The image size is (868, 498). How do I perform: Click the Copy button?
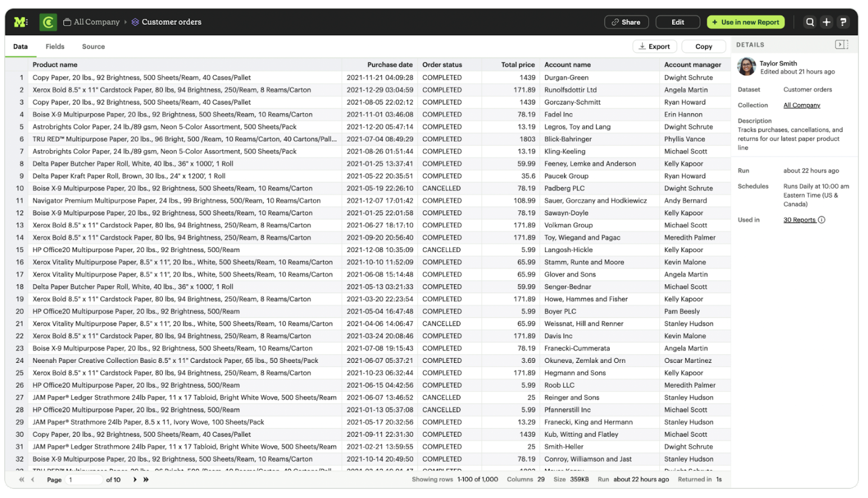703,47
